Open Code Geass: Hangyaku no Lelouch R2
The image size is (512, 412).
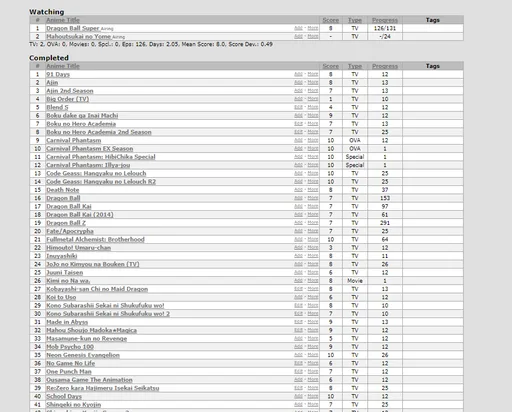coord(101,182)
